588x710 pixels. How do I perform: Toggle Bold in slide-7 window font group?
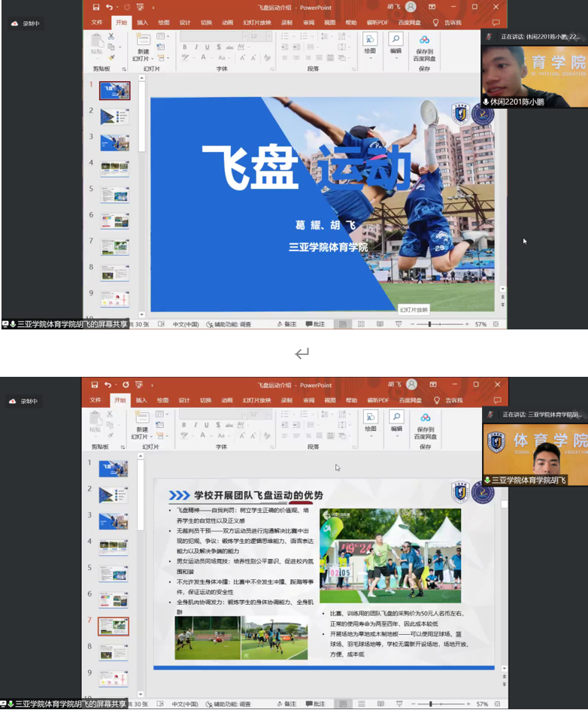(183, 425)
